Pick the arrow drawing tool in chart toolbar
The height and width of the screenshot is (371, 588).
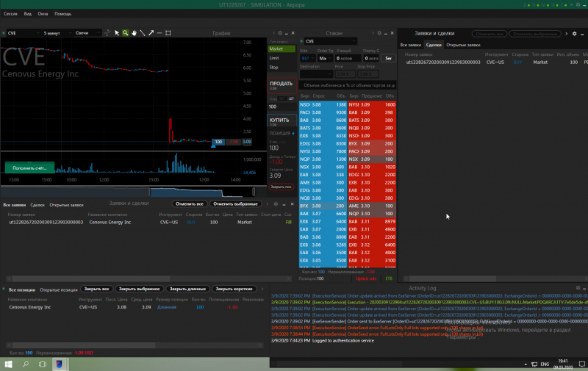pyautogui.click(x=151, y=33)
